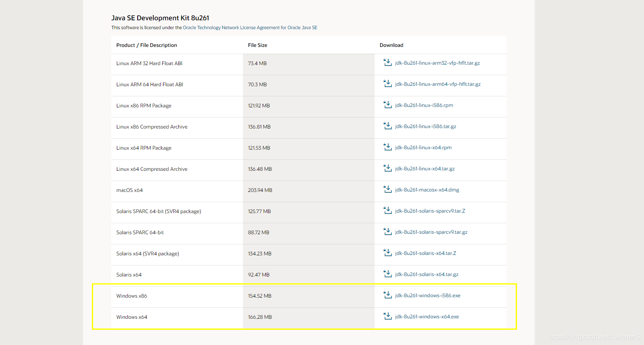The height and width of the screenshot is (345, 644).
Task: Select 'Linux ARM 32 Hard Float ABI' row text
Action: point(149,63)
